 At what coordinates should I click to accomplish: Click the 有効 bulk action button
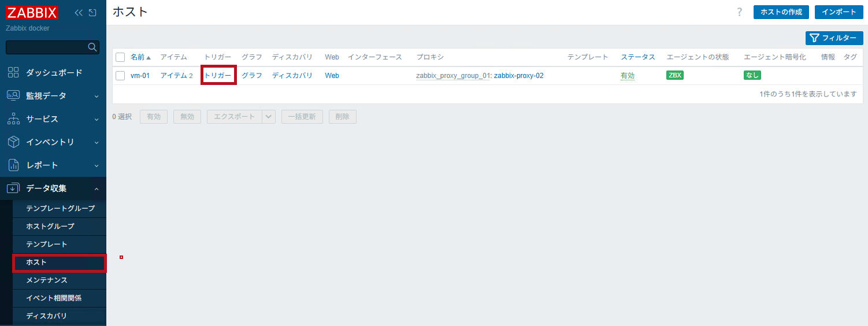[x=154, y=116]
